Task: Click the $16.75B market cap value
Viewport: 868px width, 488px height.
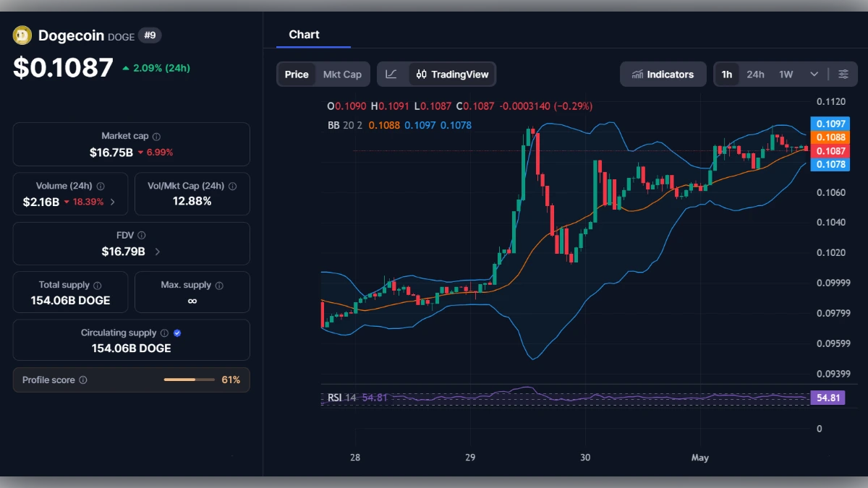Action: point(111,153)
